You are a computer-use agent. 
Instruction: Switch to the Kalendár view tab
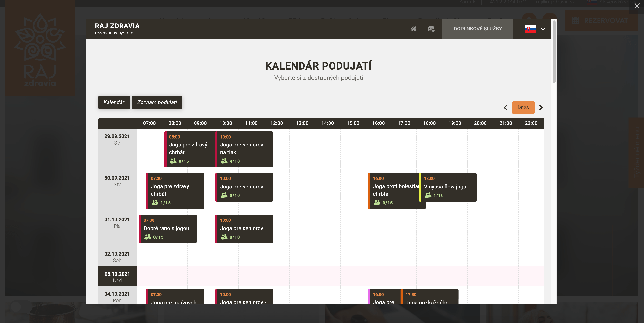tap(114, 102)
